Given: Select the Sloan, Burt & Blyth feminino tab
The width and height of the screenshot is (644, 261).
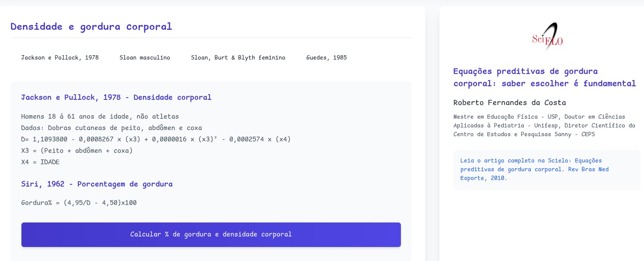Looking at the screenshot, I should point(238,58).
